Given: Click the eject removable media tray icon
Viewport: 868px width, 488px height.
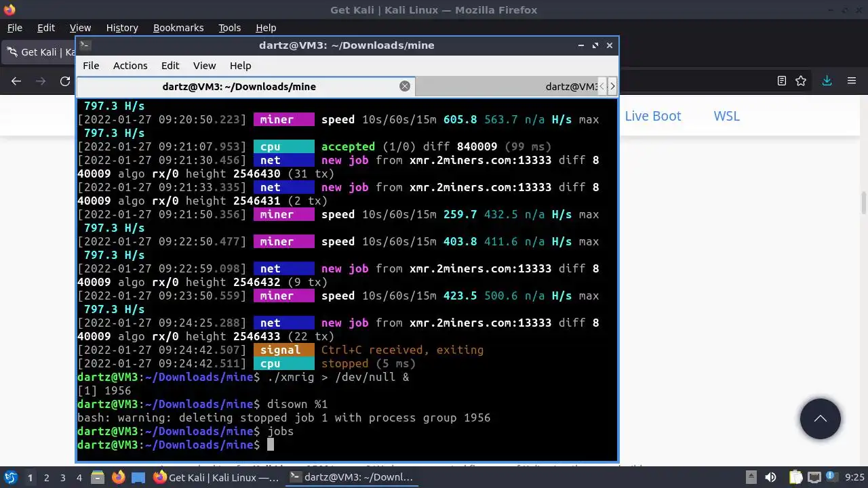Looking at the screenshot, I should pos(751,477).
